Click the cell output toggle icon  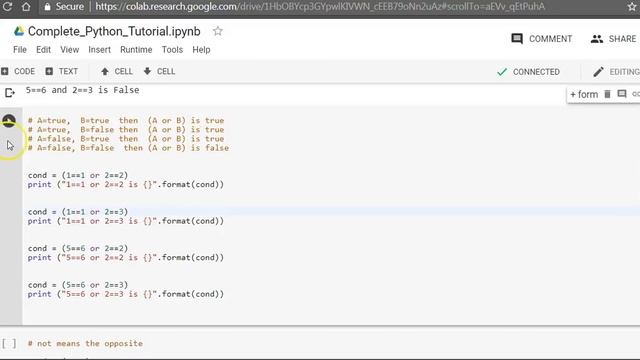click(x=10, y=93)
